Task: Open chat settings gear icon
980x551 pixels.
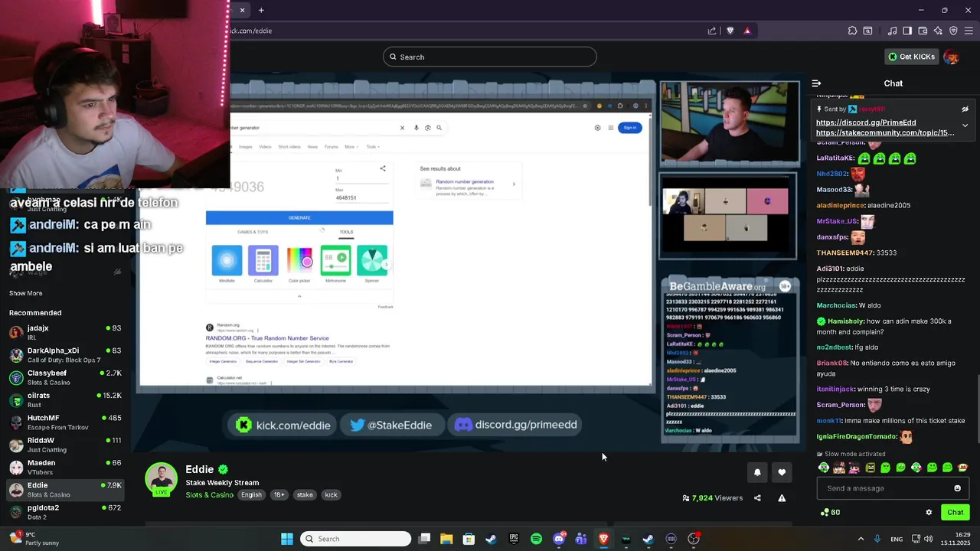Action: coord(929,513)
